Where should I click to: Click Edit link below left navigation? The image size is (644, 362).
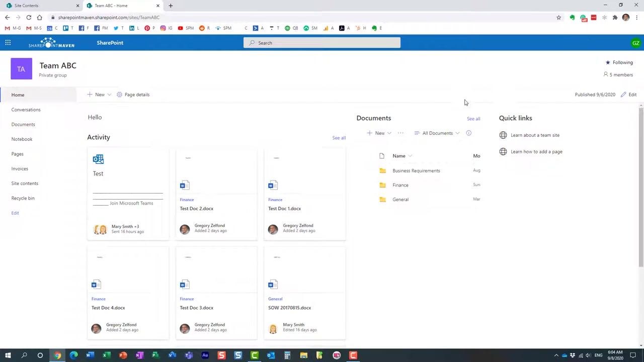[15, 213]
